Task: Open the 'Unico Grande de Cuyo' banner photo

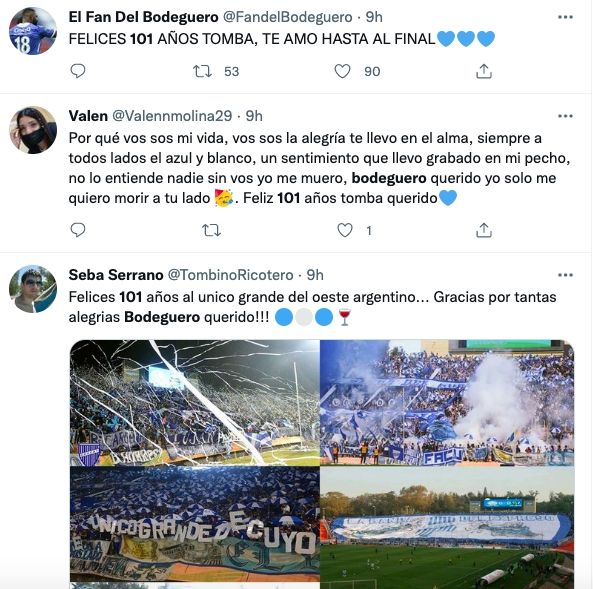Action: pyautogui.click(x=195, y=524)
